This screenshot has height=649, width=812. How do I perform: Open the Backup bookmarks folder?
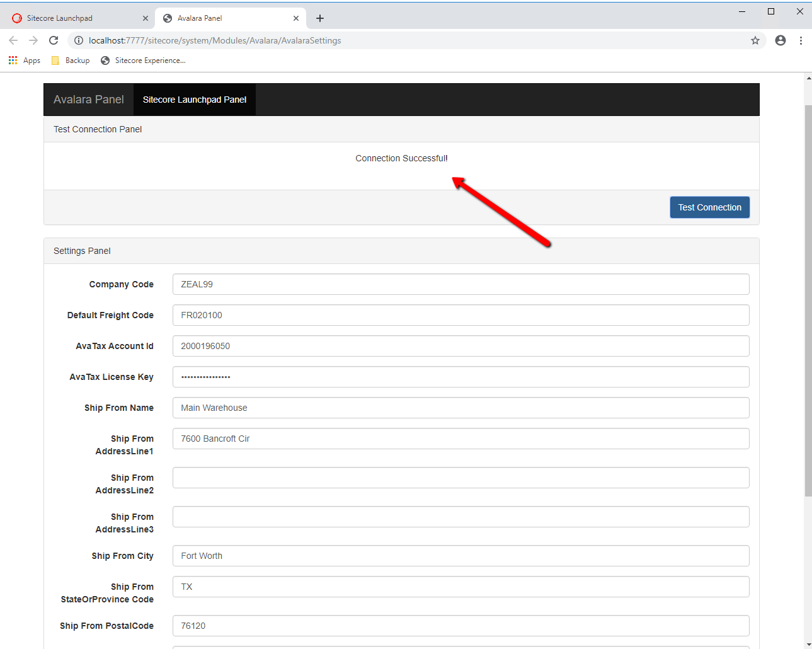click(x=71, y=60)
